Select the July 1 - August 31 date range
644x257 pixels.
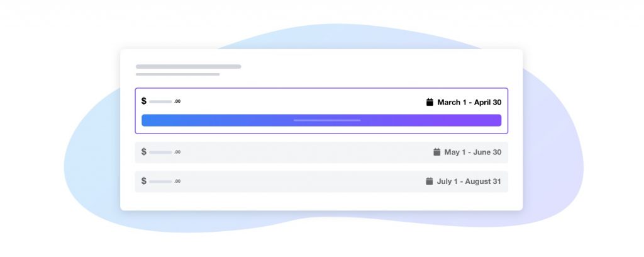coord(469,181)
